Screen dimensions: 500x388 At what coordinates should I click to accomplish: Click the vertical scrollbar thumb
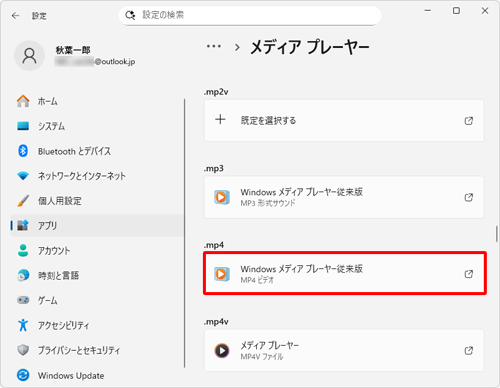tap(496, 234)
